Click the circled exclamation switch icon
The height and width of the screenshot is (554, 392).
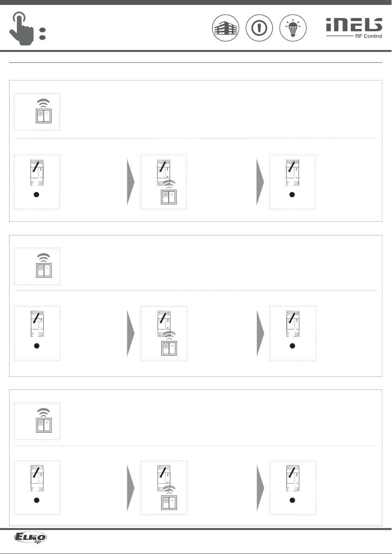click(259, 28)
